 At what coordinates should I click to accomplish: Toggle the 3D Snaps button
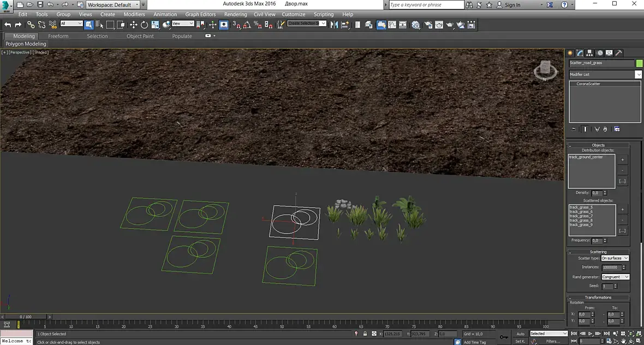pos(236,25)
